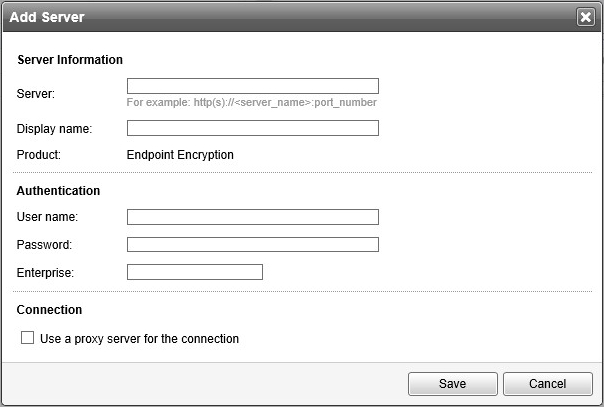Click the User name input field
The image size is (604, 407).
(252, 217)
